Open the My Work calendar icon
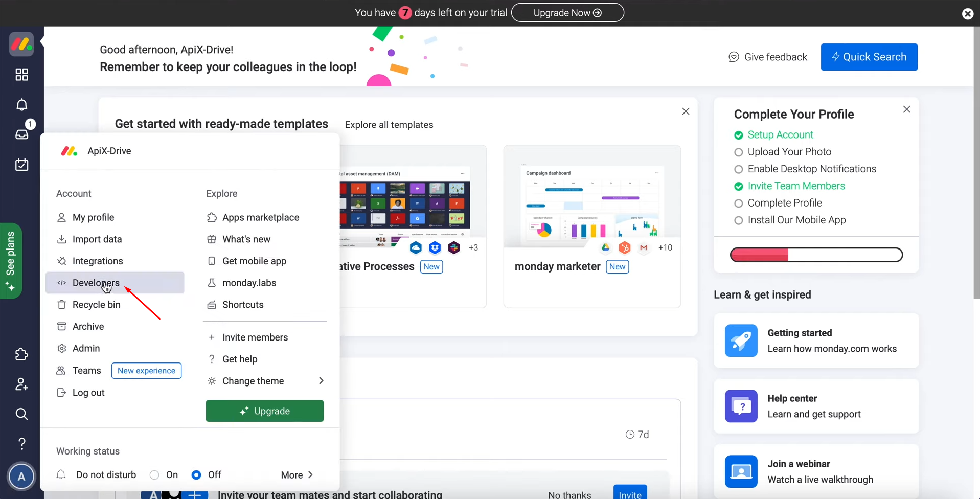The image size is (980, 499). click(21, 165)
